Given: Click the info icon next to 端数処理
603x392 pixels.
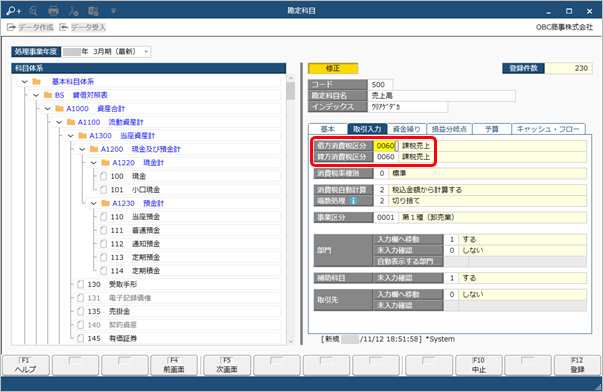Looking at the screenshot, I should tap(353, 201).
